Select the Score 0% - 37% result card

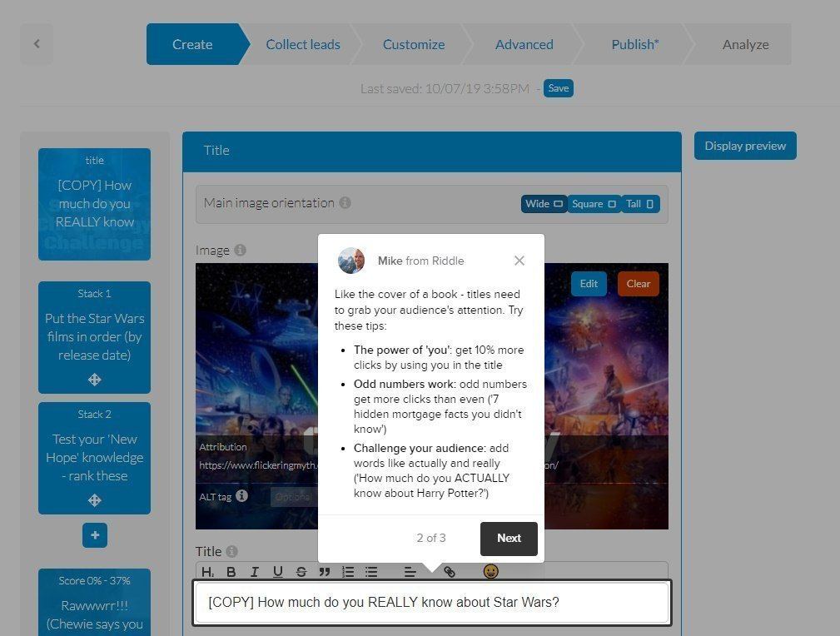[94, 602]
